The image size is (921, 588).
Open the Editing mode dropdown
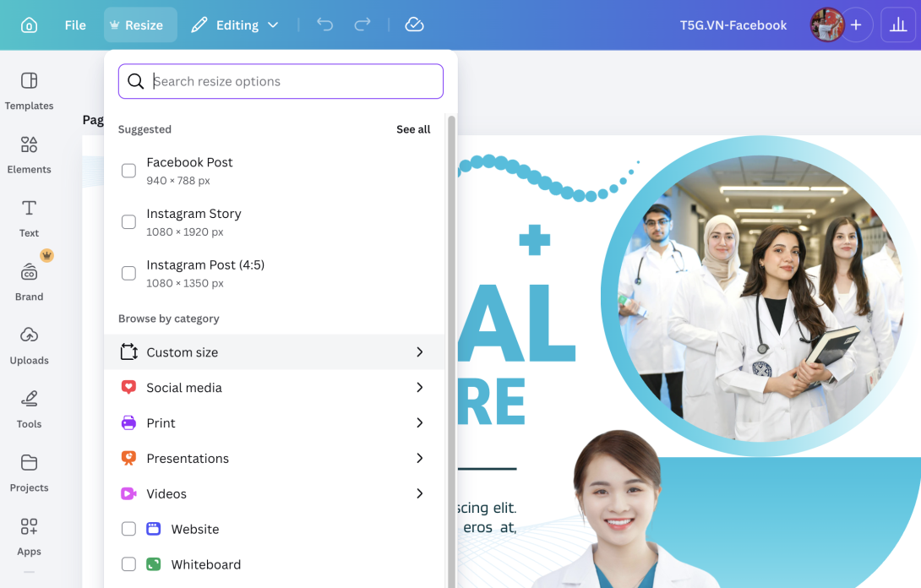pyautogui.click(x=235, y=25)
